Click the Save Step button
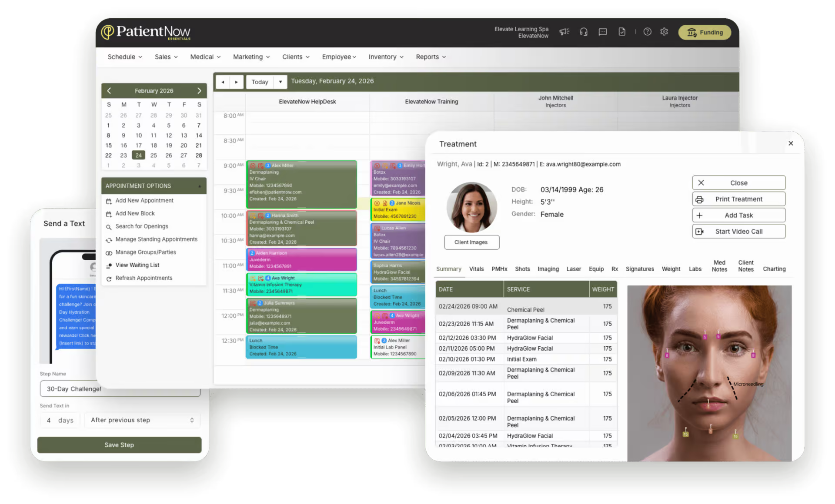 [x=119, y=445]
